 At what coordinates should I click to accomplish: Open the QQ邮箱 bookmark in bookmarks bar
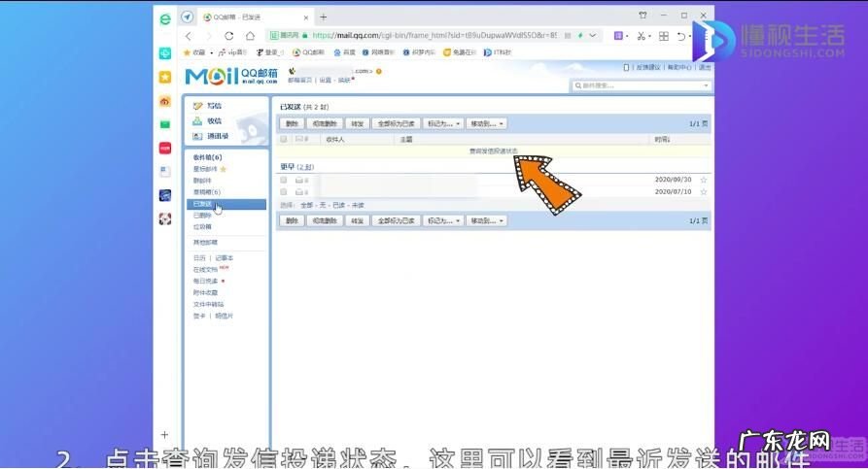pyautogui.click(x=308, y=52)
